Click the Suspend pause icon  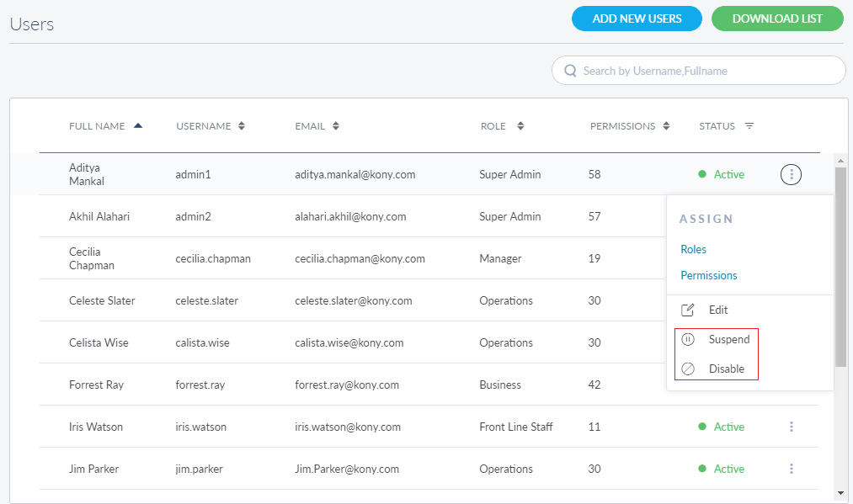tap(688, 339)
